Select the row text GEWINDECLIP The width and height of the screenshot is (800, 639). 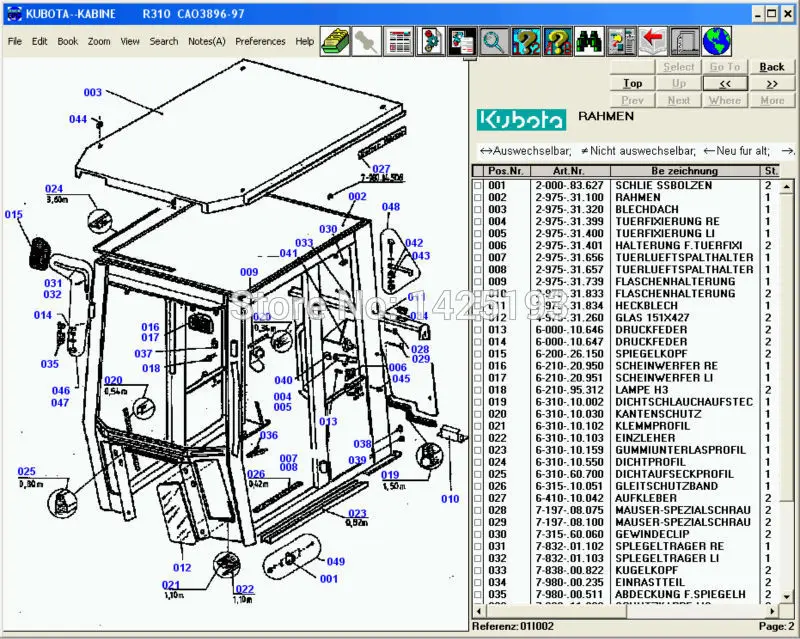tap(653, 534)
